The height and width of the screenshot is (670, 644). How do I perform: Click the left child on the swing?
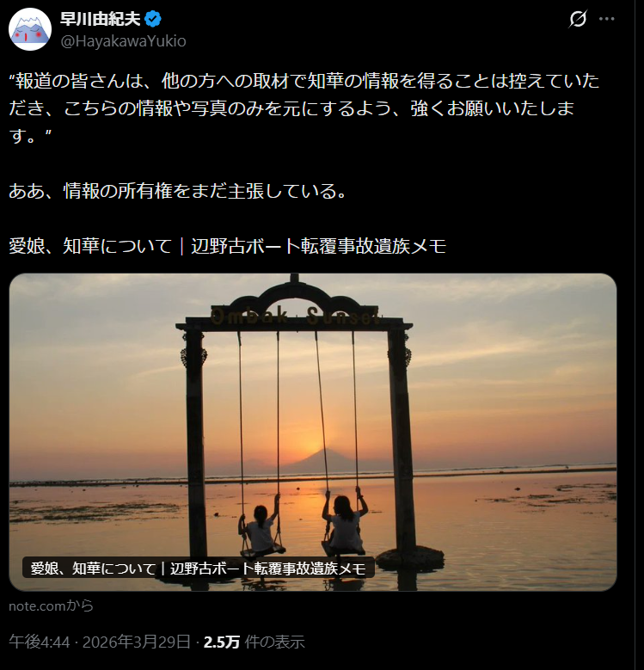(259, 530)
